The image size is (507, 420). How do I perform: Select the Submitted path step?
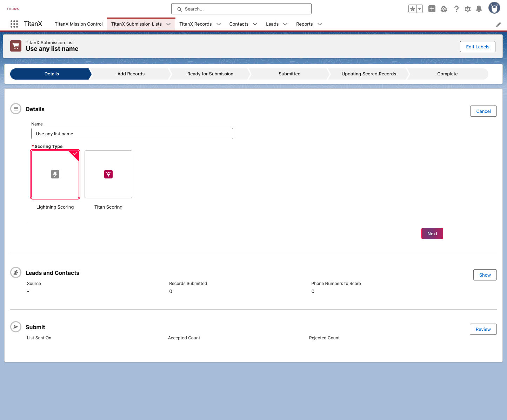tap(289, 74)
